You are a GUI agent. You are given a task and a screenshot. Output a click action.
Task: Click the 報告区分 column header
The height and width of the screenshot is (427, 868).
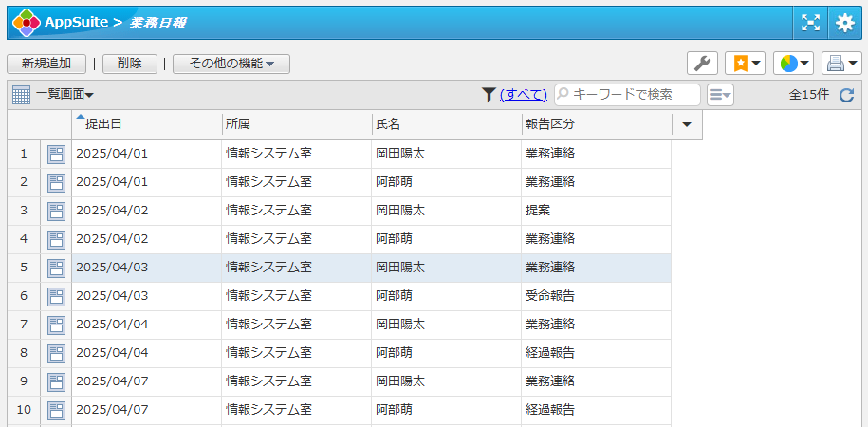(x=550, y=124)
